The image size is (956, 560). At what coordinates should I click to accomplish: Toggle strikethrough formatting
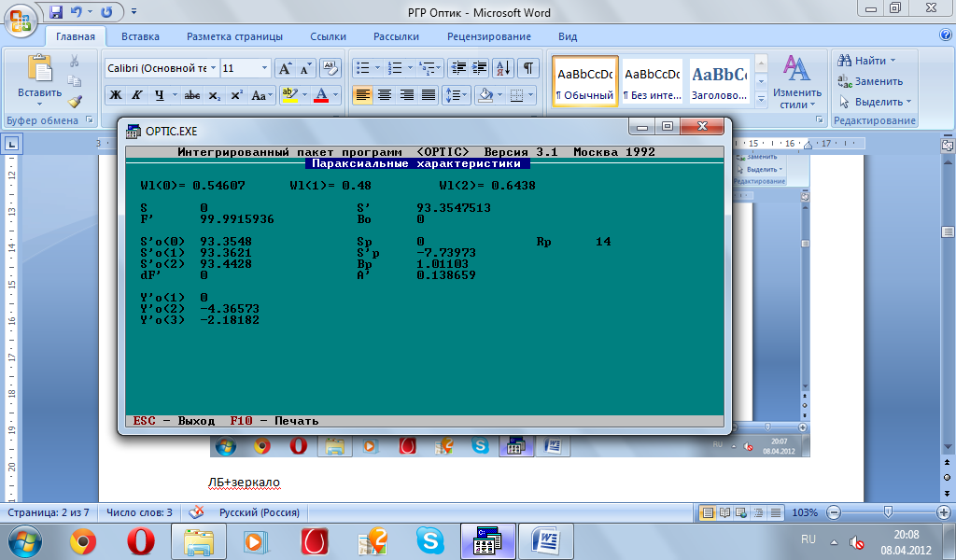[192, 95]
